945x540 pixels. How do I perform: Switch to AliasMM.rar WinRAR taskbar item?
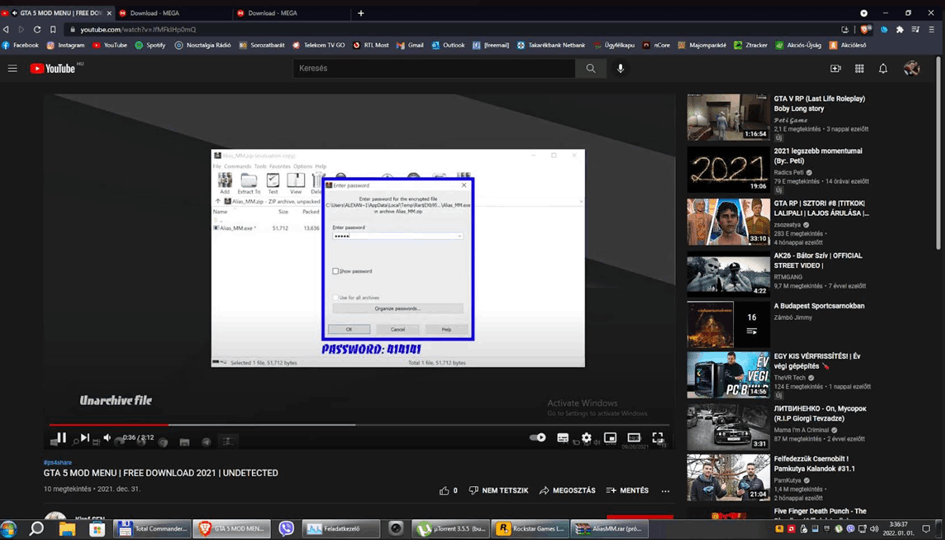tap(609, 529)
